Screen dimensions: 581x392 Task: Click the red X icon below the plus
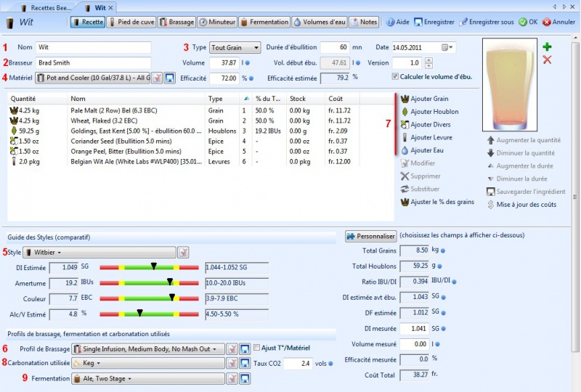coord(547,60)
